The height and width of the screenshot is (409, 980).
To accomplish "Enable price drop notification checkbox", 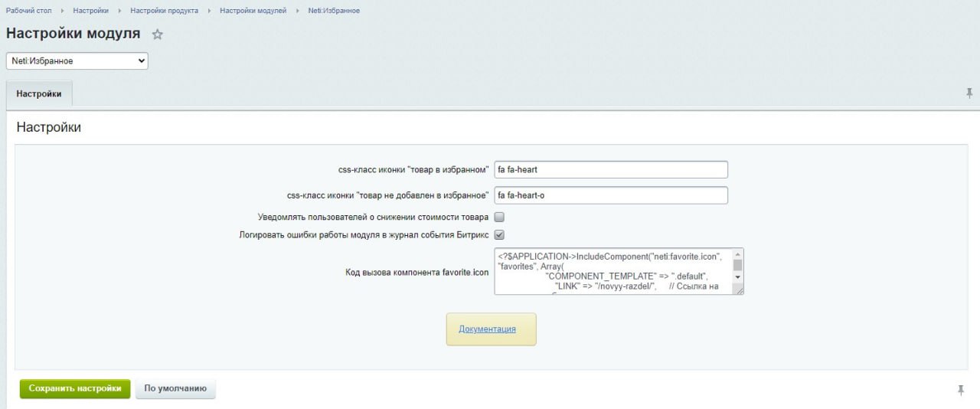I will (499, 218).
